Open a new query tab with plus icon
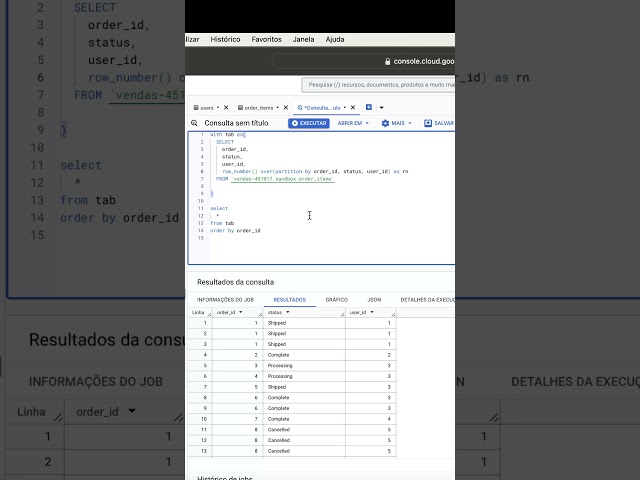This screenshot has height=480, width=640. 369,107
